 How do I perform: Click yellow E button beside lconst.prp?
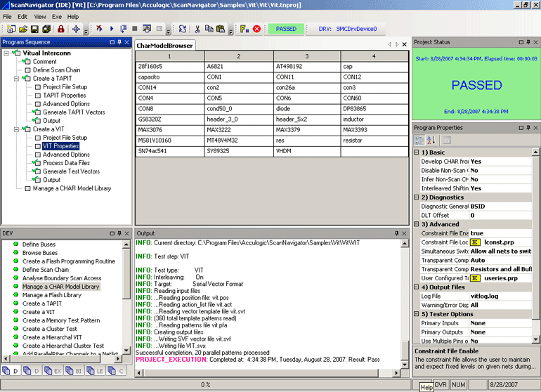[475, 242]
